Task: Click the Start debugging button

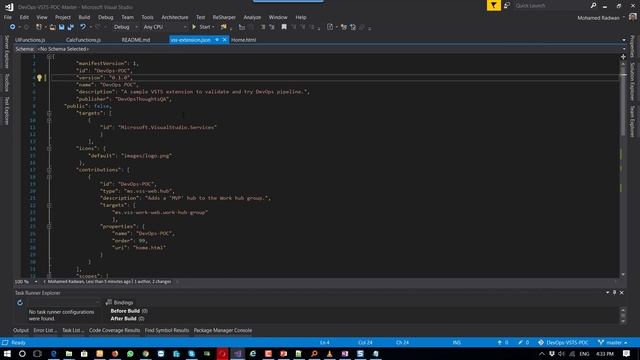Action: (x=202, y=27)
